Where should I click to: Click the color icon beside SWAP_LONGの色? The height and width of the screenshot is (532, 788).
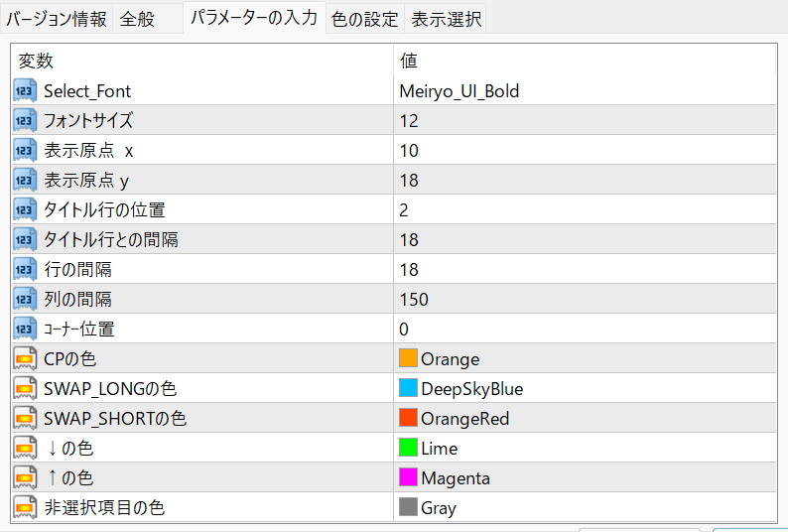tap(25, 389)
